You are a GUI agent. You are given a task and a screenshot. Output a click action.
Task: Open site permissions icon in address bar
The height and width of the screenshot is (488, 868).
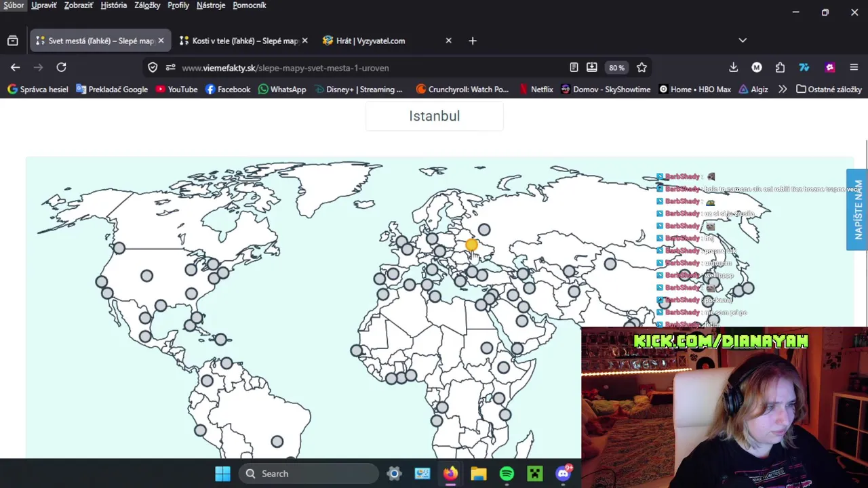[170, 68]
